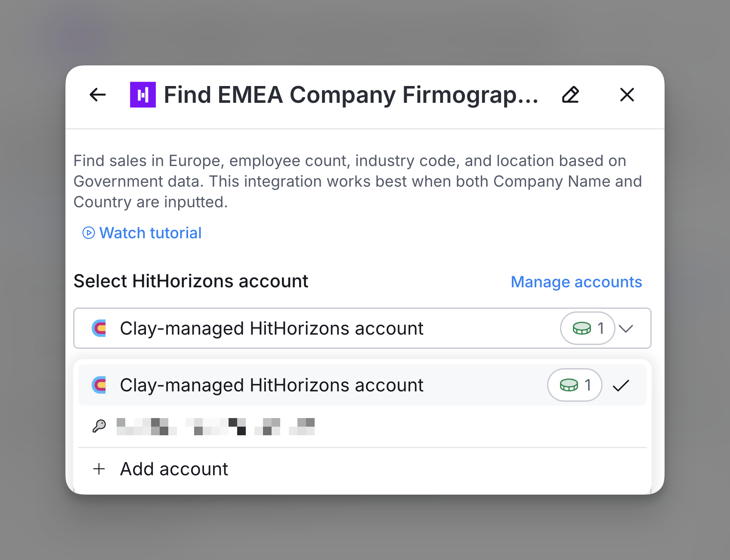Image resolution: width=730 pixels, height=560 pixels.
Task: Select Clay-managed HitHorizons account from the list
Action: point(362,385)
